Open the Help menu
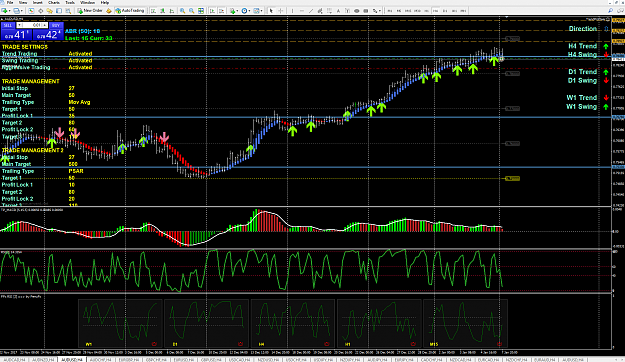625x362 pixels. (105, 2)
